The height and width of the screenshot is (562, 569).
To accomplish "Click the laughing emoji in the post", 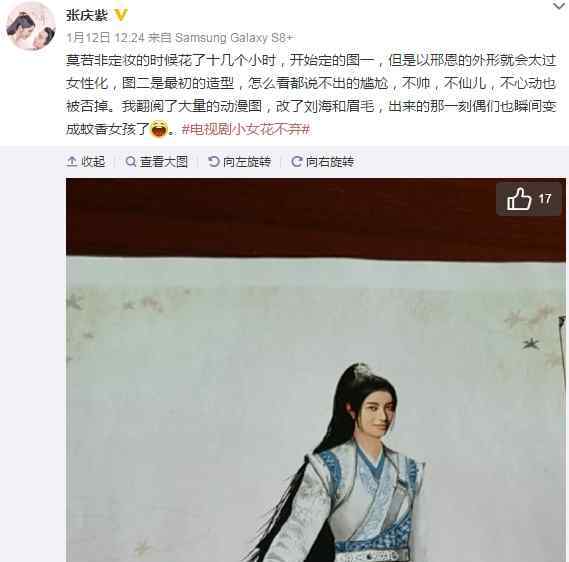I will pyautogui.click(x=159, y=129).
